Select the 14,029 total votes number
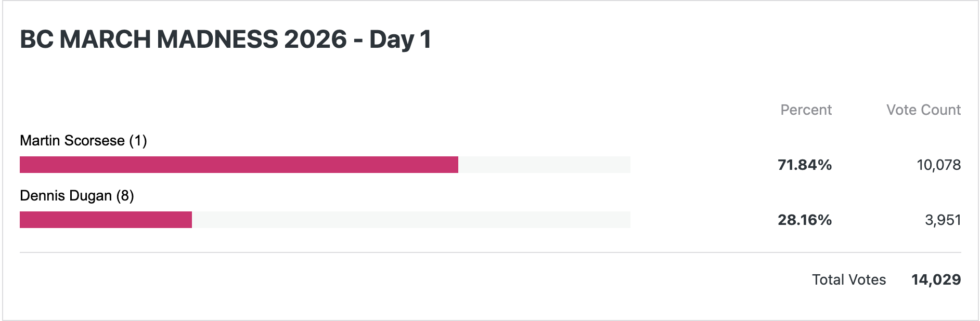This screenshot has height=321, width=980. pos(936,280)
